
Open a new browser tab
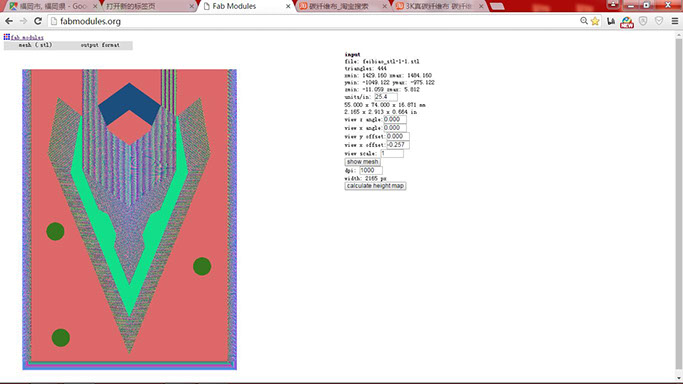(497, 7)
